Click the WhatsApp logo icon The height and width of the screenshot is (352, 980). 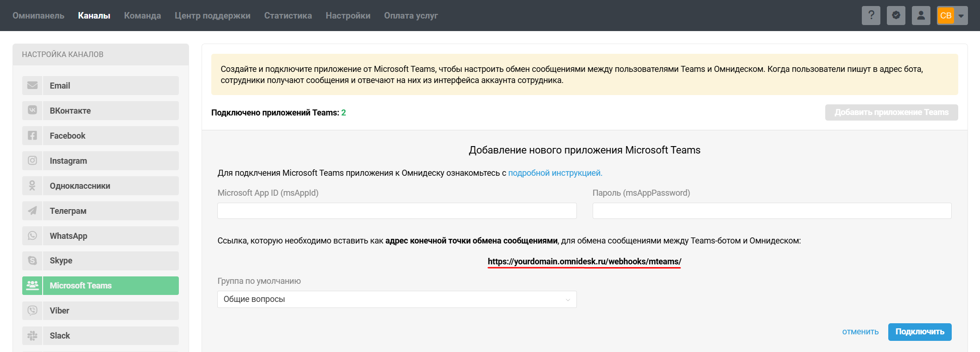[32, 236]
